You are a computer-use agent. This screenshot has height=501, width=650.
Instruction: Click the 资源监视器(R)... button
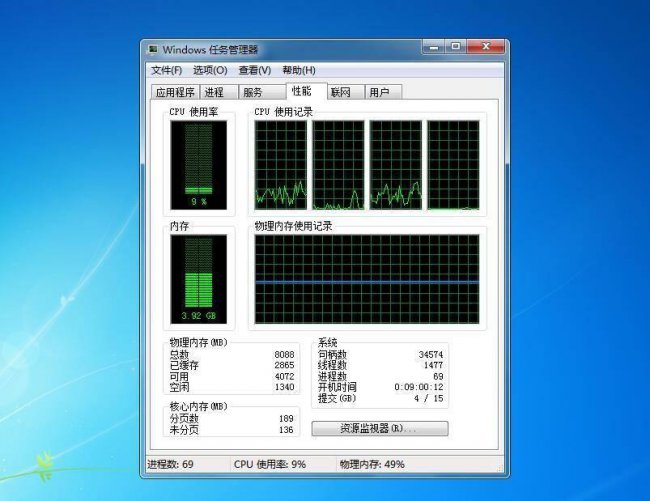point(380,428)
